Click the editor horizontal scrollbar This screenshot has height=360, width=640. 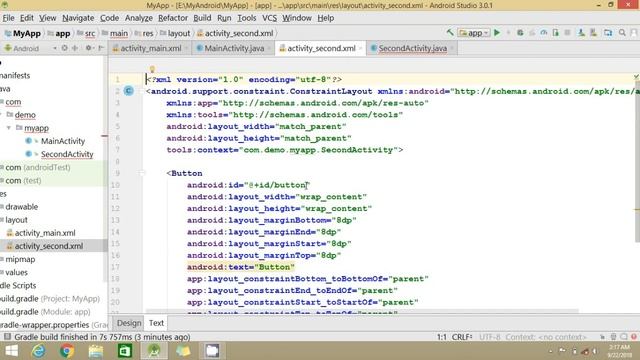click(x=362, y=311)
